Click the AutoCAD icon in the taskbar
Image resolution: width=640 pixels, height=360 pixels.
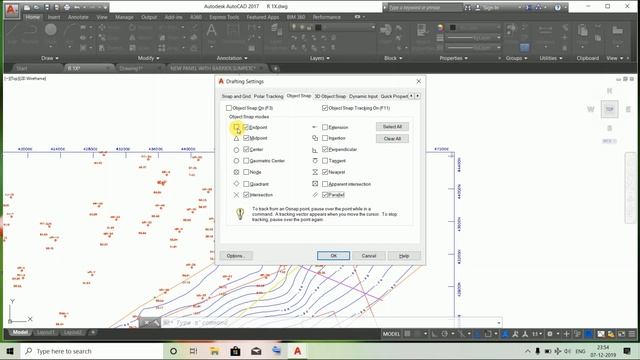pos(298,351)
